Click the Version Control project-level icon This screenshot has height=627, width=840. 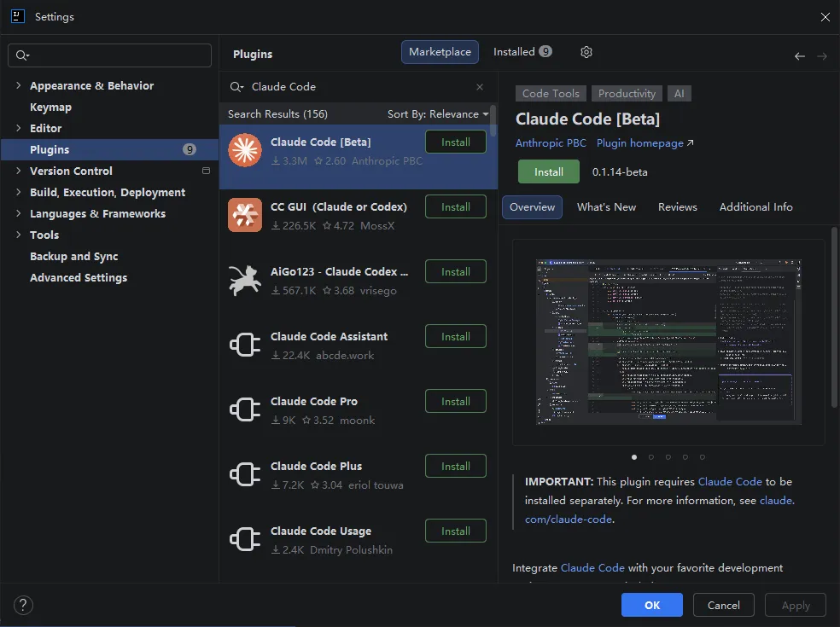coord(206,171)
